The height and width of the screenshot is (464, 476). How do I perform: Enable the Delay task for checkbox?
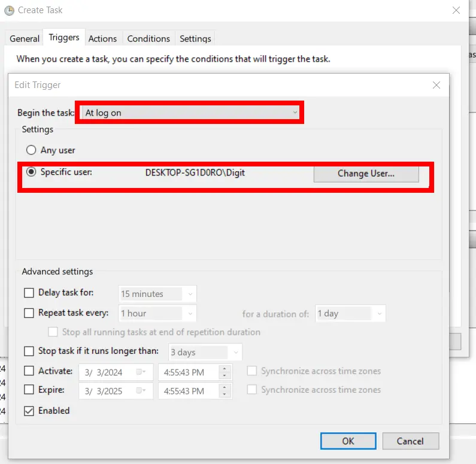click(29, 293)
